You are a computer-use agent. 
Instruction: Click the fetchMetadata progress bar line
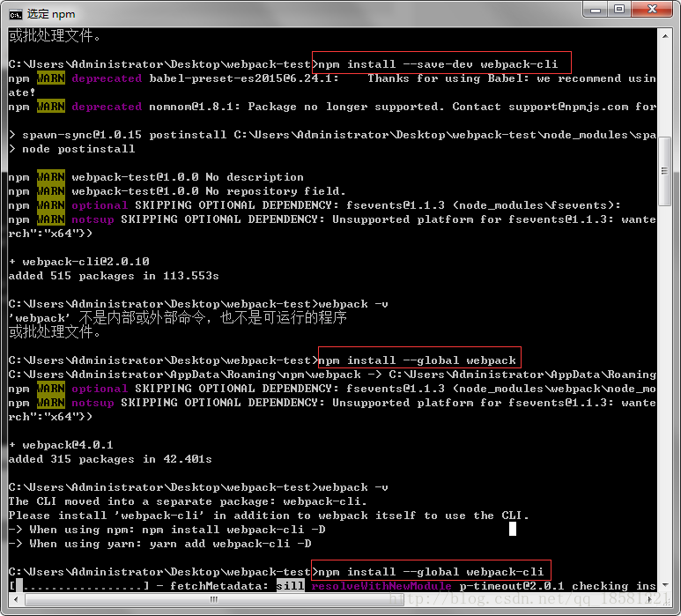tap(332, 586)
